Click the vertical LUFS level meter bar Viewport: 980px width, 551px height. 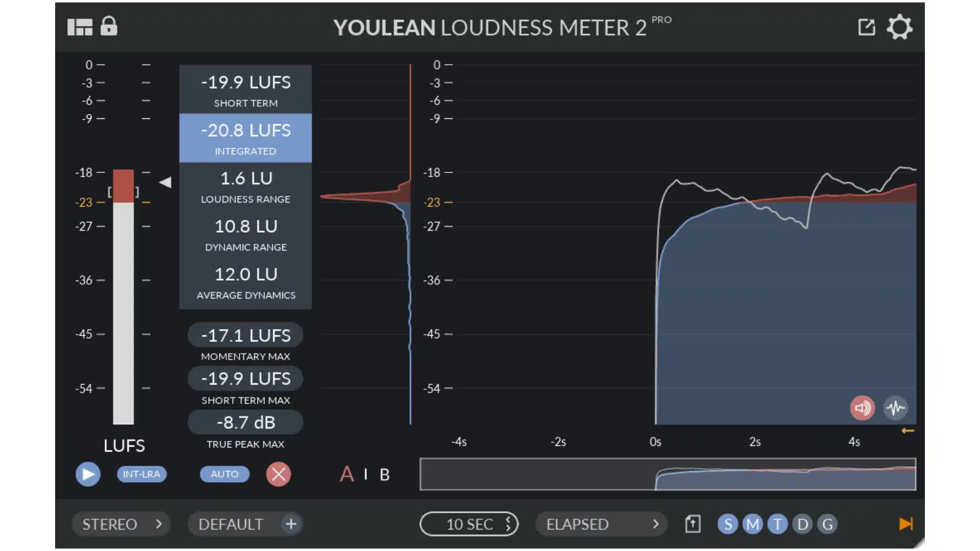(124, 297)
